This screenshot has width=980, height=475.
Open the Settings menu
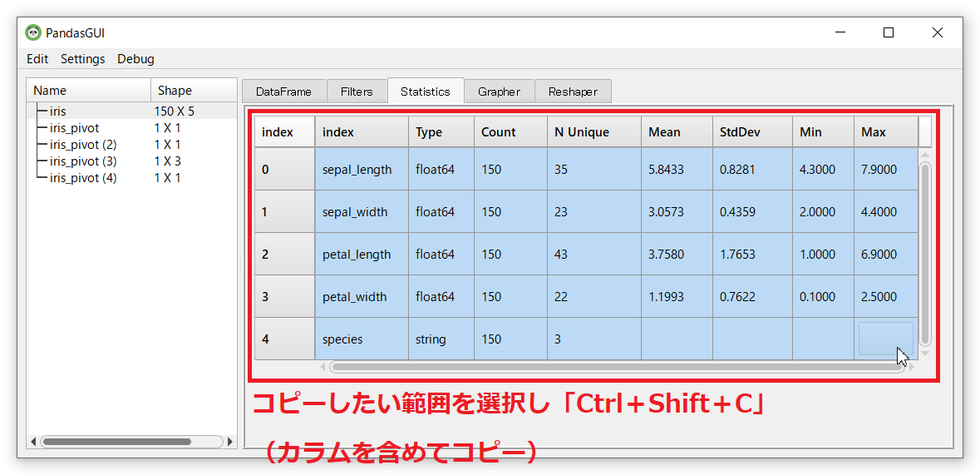(82, 59)
